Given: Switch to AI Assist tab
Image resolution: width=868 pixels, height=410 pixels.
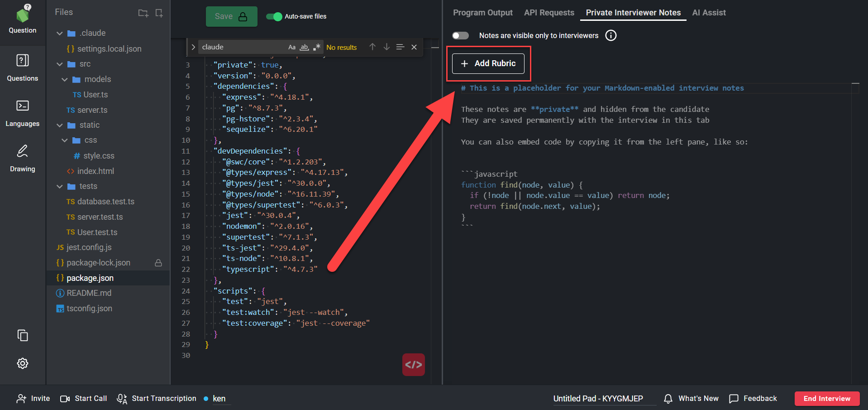Looking at the screenshot, I should [x=709, y=13].
